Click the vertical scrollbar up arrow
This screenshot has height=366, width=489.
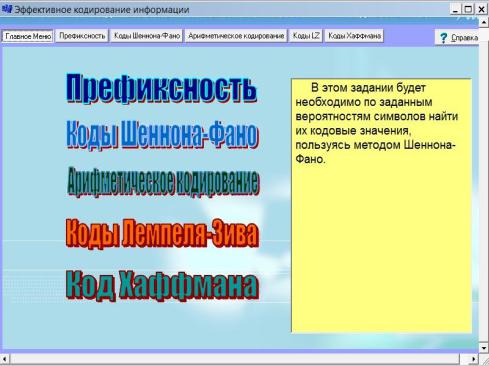point(484,22)
